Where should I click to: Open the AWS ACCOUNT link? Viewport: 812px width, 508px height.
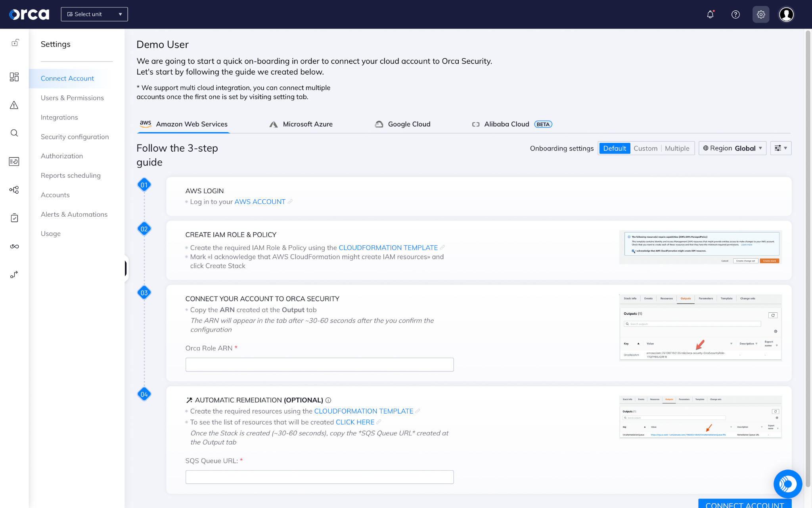click(260, 202)
